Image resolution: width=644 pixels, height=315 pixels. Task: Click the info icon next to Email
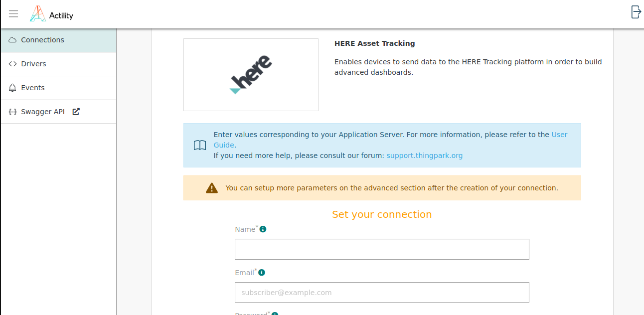[x=262, y=273]
